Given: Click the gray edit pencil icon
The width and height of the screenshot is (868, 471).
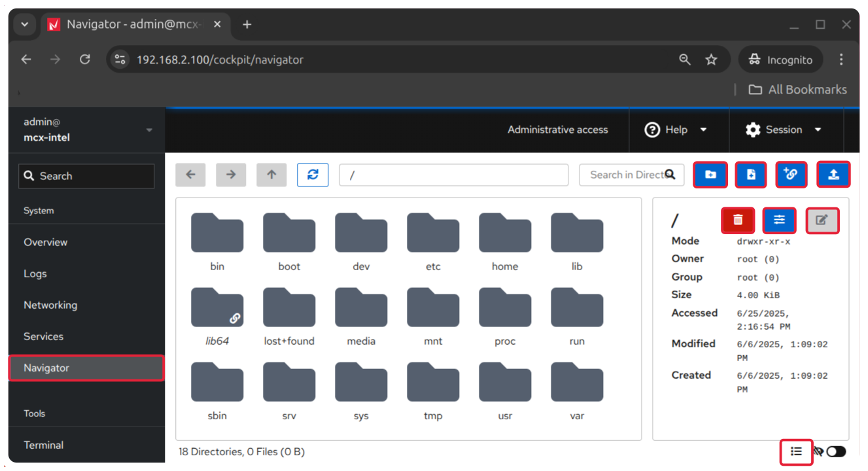Looking at the screenshot, I should tap(822, 220).
